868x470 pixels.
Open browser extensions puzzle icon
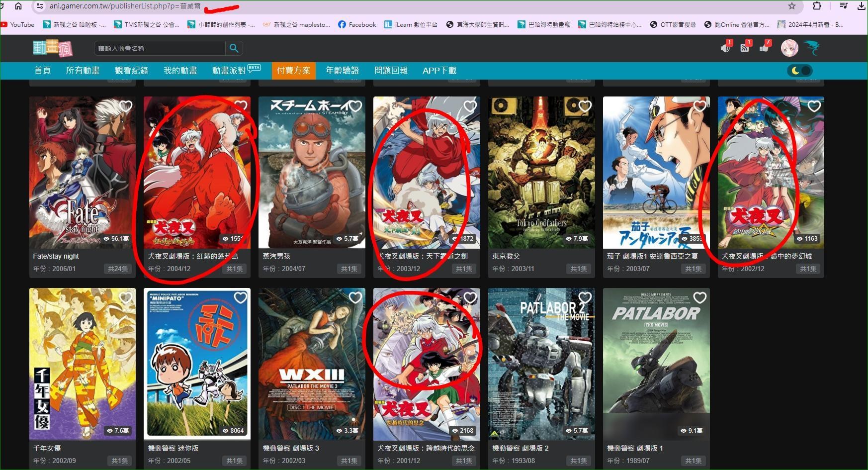[x=817, y=6]
